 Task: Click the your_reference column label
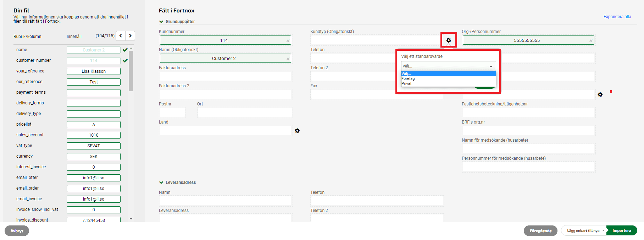(x=30, y=71)
